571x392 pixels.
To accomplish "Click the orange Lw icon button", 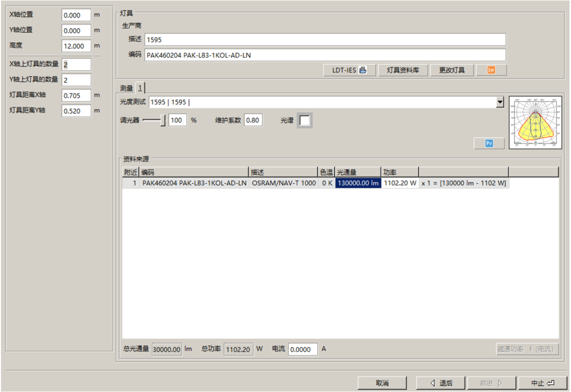I will pos(491,70).
